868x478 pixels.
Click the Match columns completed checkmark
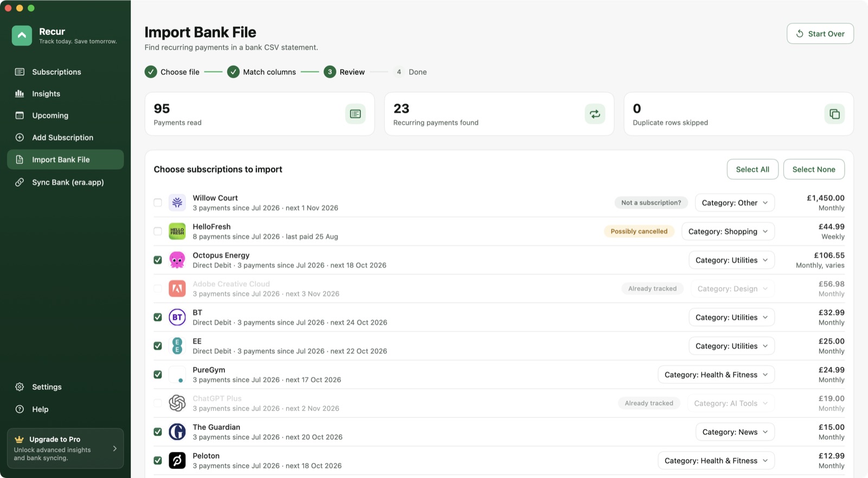click(233, 72)
